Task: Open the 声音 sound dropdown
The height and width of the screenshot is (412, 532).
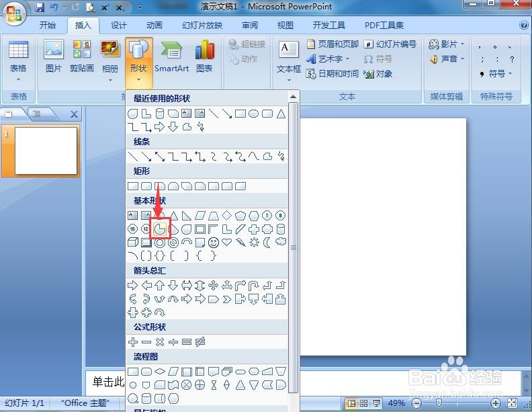Action: click(462, 59)
